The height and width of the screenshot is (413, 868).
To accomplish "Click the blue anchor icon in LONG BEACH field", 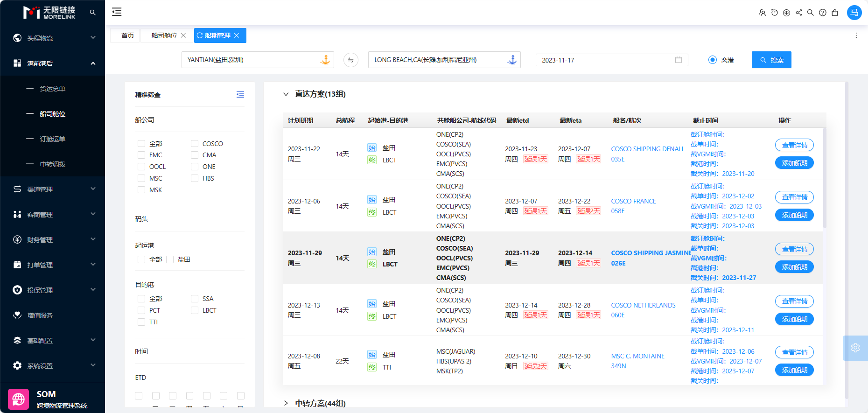I will [512, 60].
